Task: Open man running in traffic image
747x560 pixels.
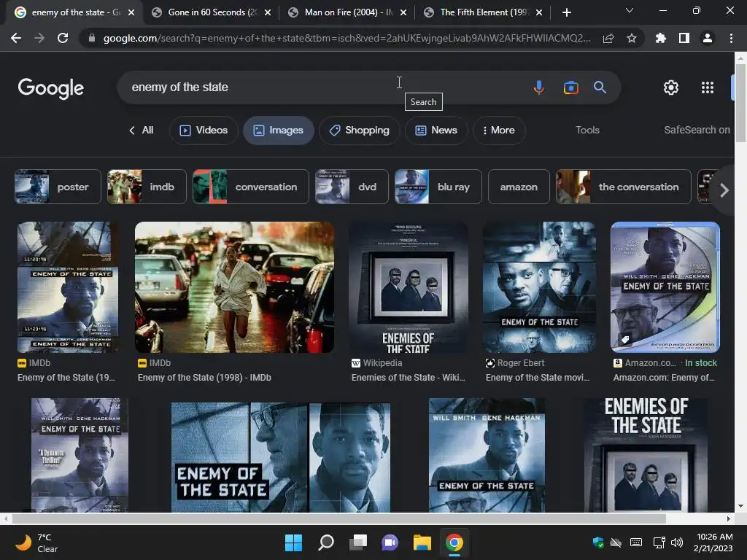Action: [x=234, y=287]
